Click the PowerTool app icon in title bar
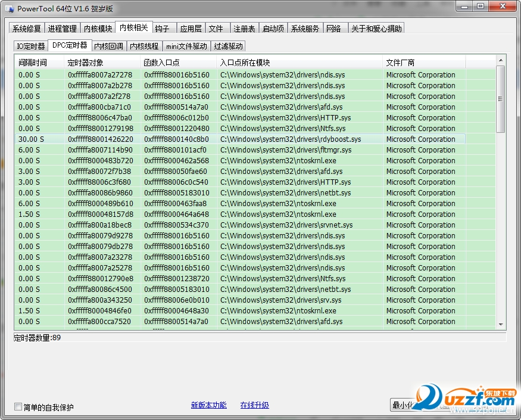The image size is (521, 420). (x=10, y=9)
